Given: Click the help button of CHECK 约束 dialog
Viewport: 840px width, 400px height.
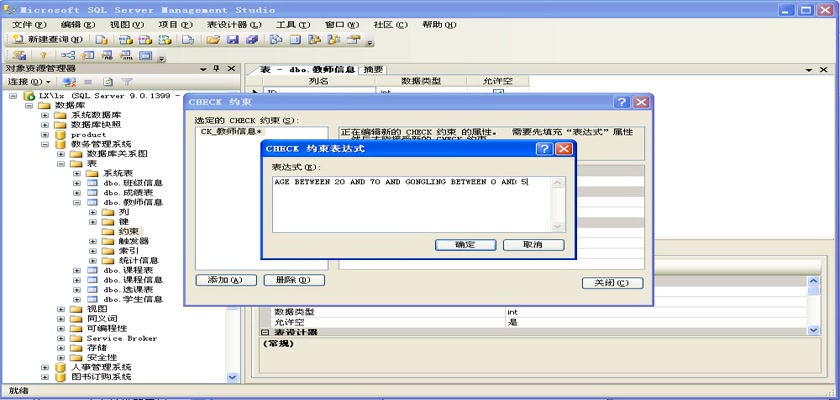Looking at the screenshot, I should (x=621, y=102).
